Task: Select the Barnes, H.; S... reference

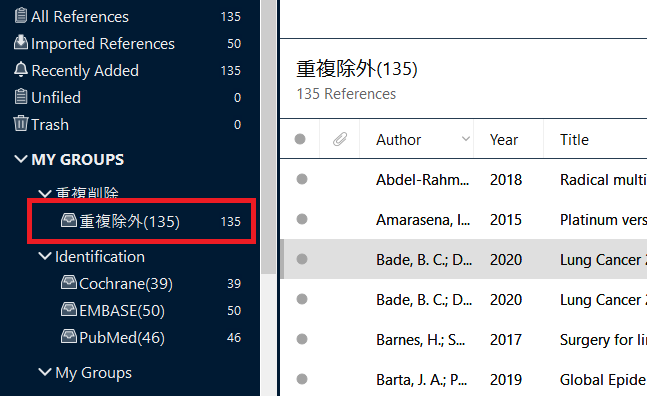Action: coord(421,340)
